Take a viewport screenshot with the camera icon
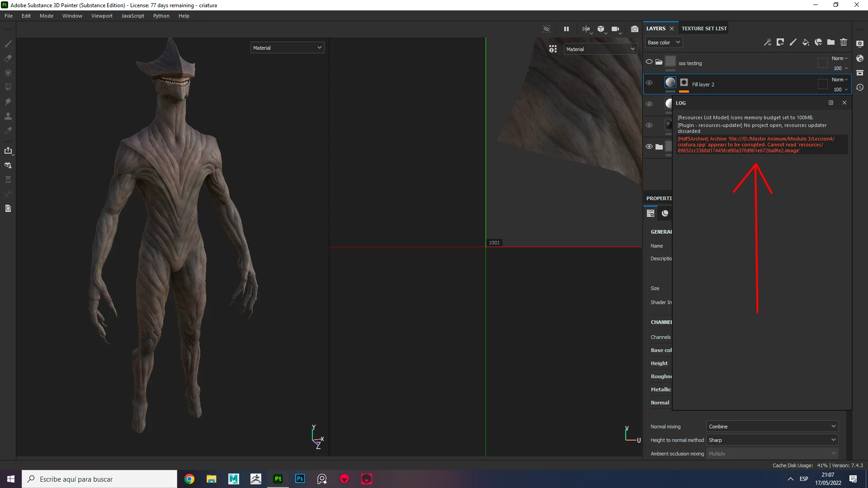The image size is (868, 488). pyautogui.click(x=635, y=29)
